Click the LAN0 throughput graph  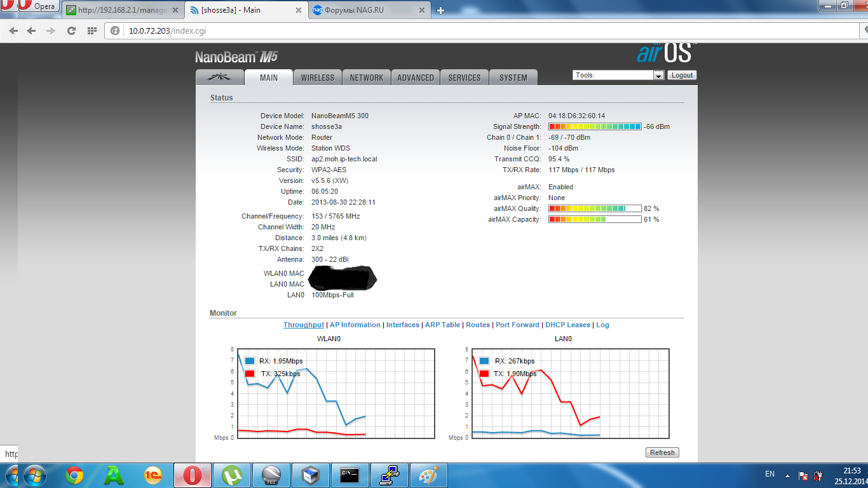(570, 393)
